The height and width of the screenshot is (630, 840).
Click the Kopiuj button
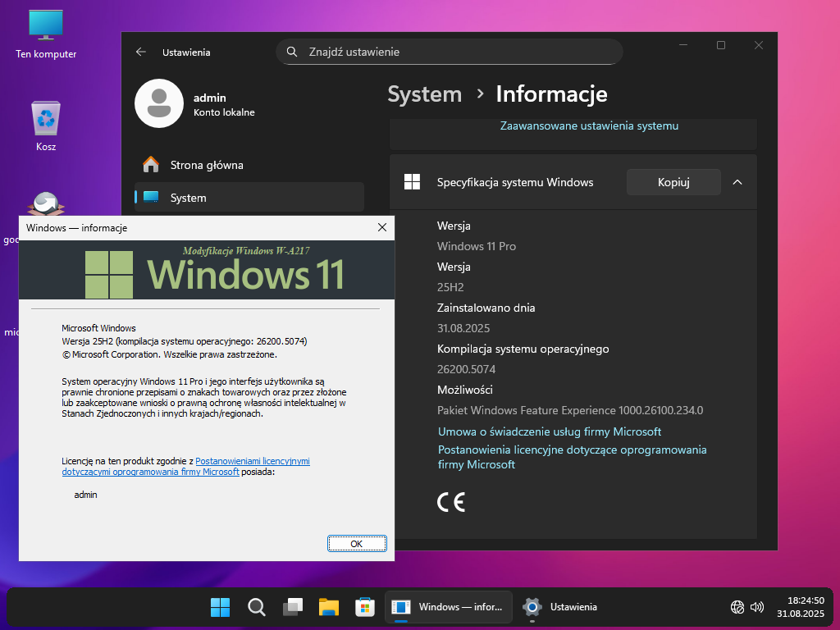pos(673,182)
